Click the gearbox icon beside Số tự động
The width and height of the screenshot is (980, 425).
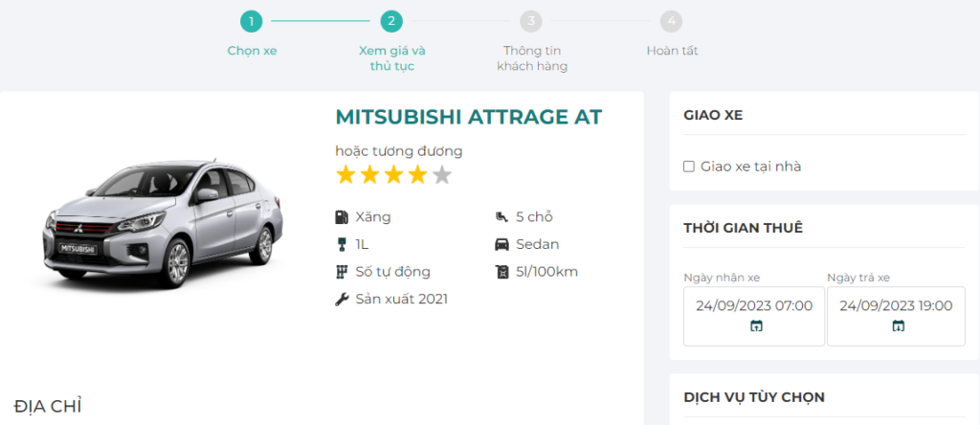(342, 272)
